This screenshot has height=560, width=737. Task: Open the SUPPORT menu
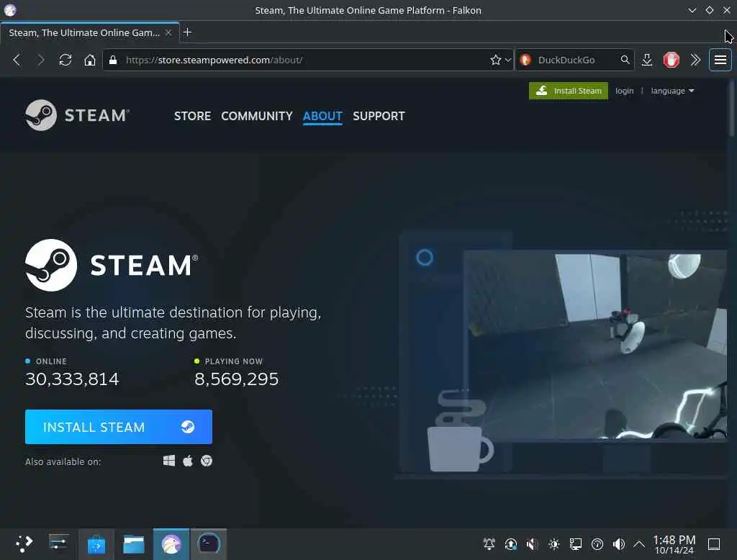pos(379,116)
